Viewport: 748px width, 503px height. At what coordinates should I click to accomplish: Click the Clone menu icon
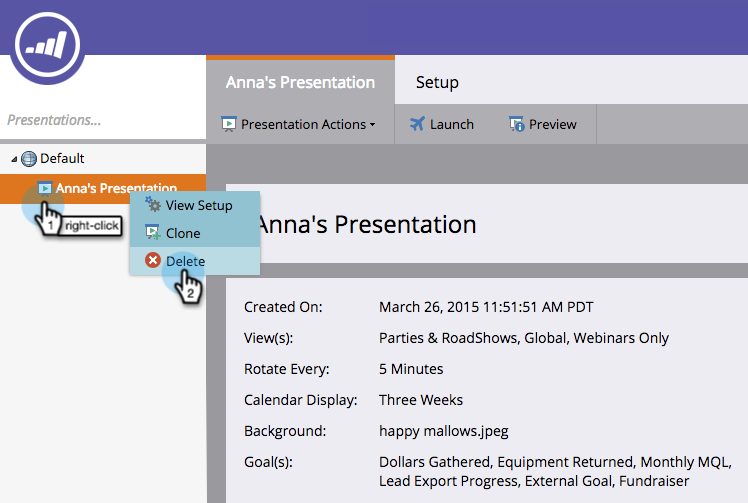coord(153,233)
